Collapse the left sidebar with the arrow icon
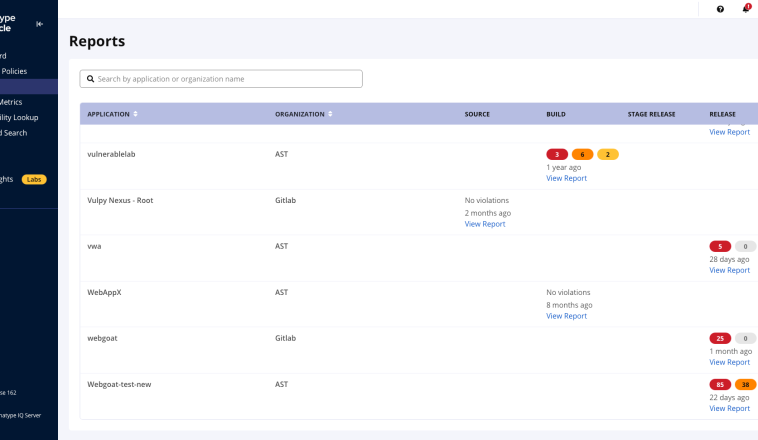 pos(39,24)
